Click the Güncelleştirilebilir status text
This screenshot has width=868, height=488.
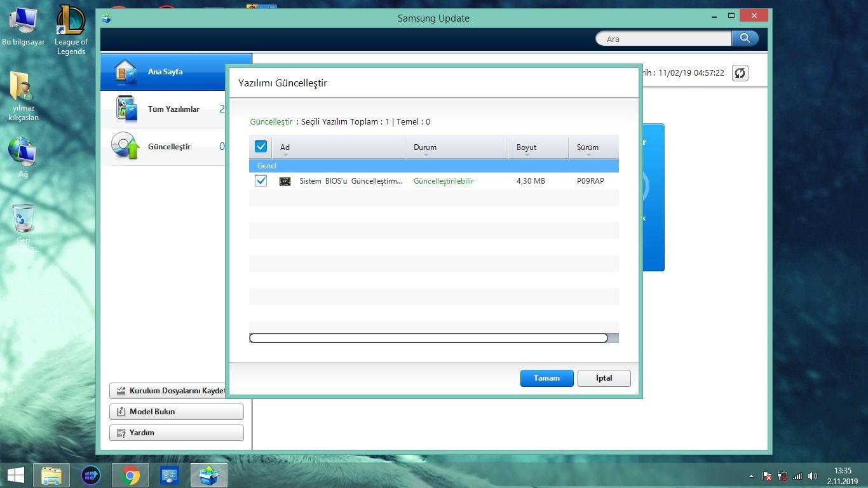tap(444, 181)
